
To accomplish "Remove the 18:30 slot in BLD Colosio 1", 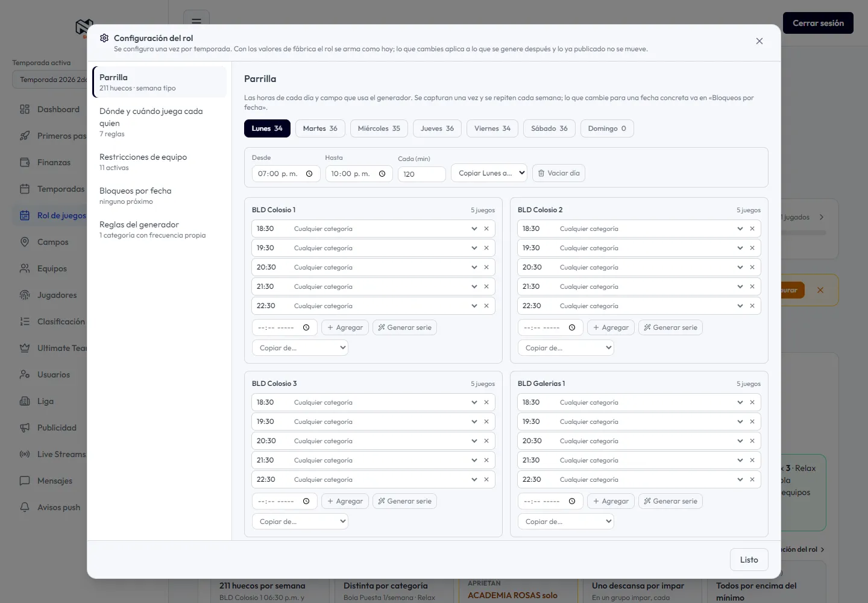I will (x=486, y=229).
